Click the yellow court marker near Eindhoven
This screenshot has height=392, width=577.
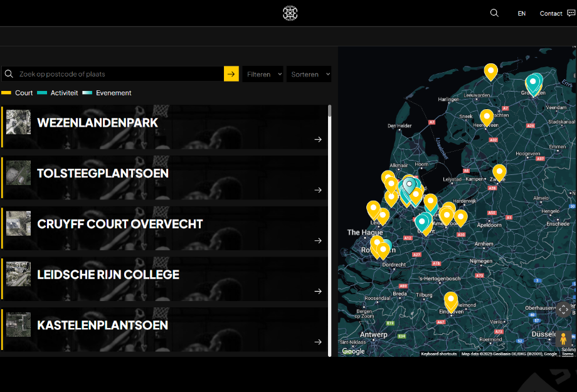pyautogui.click(x=451, y=300)
